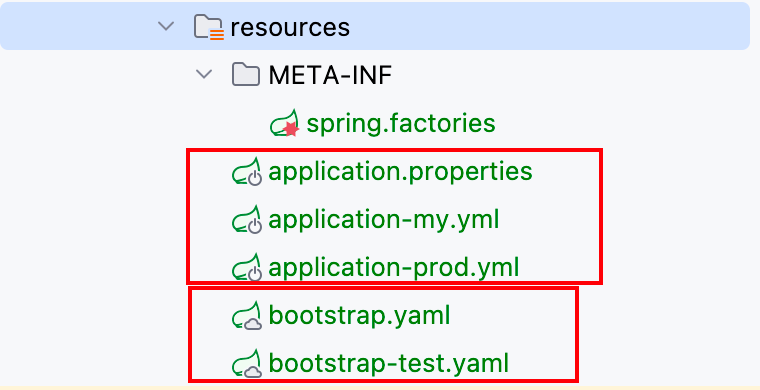Click the application-prod.yml Spring icon
Image resolution: width=760 pixels, height=390 pixels.
[247, 267]
